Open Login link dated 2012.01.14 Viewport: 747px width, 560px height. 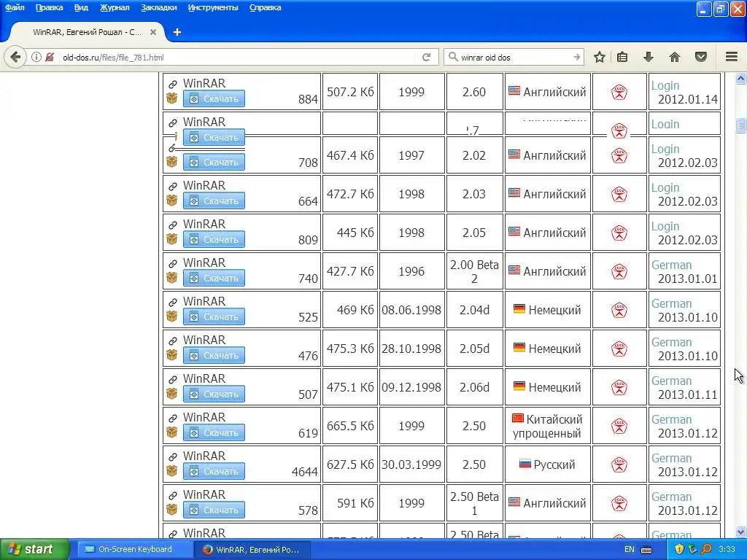tap(665, 86)
